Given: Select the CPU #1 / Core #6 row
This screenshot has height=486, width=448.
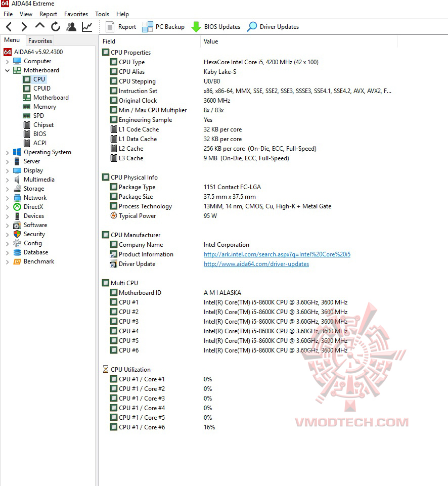Looking at the screenshot, I should tap(248, 427).
